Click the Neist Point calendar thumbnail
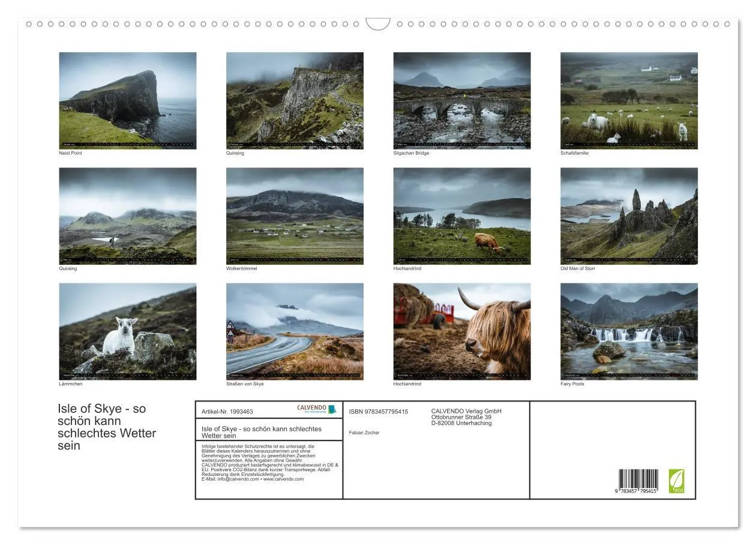 (128, 99)
